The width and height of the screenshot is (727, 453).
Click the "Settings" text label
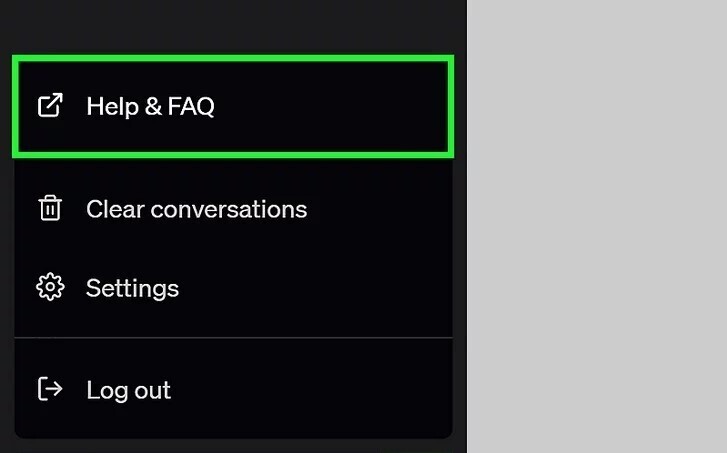[132, 288]
